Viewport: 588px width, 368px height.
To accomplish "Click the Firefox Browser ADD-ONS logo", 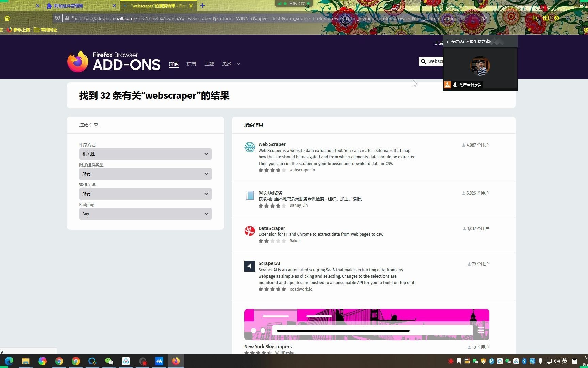I will pyautogui.click(x=114, y=61).
